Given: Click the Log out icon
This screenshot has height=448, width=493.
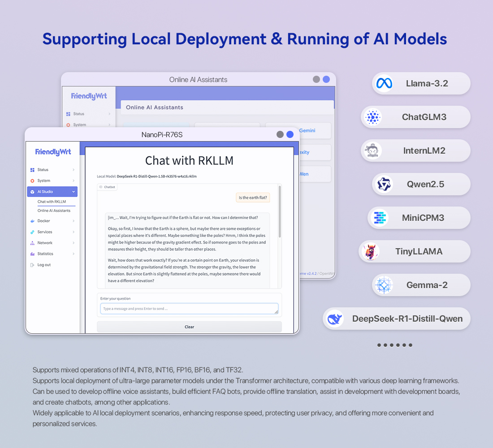Looking at the screenshot, I should pos(32,265).
